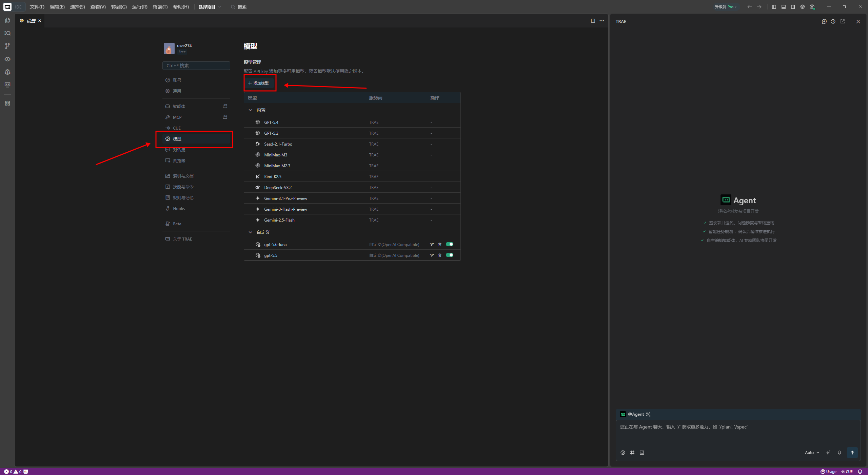Go forward with the right arrow
868x475 pixels.
coord(759,7)
